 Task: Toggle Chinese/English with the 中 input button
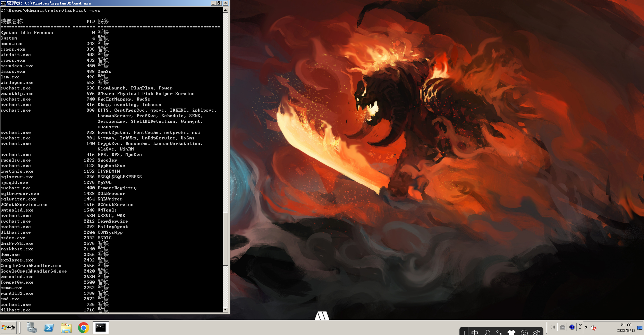click(x=475, y=332)
